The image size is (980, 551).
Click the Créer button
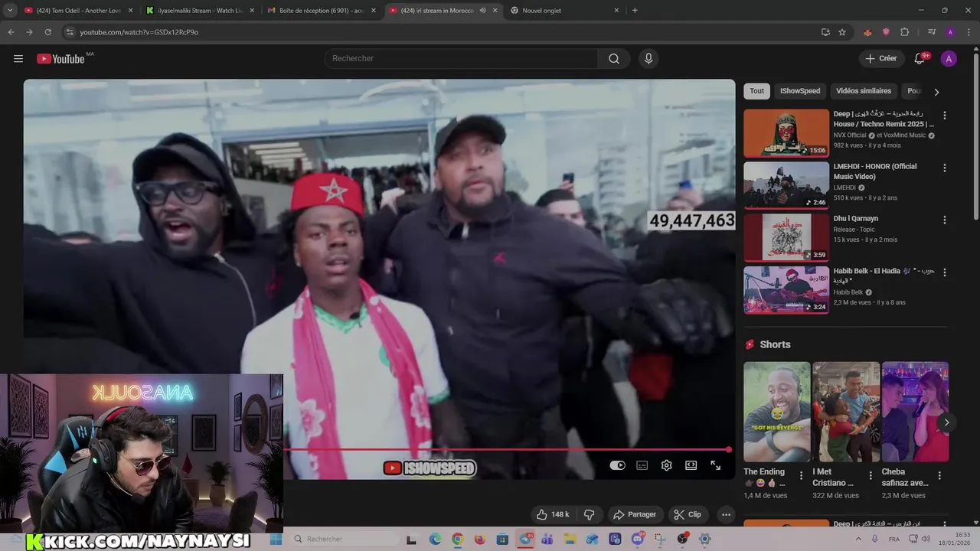[x=881, y=59]
